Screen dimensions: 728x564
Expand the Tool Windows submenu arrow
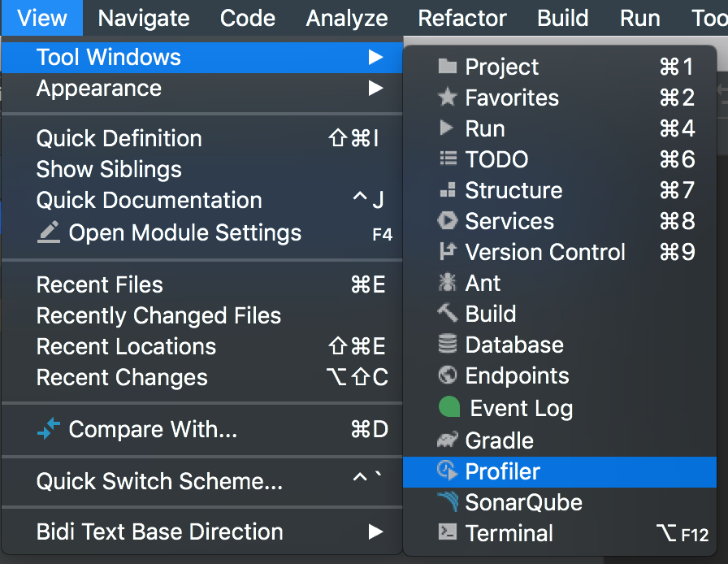coord(375,57)
